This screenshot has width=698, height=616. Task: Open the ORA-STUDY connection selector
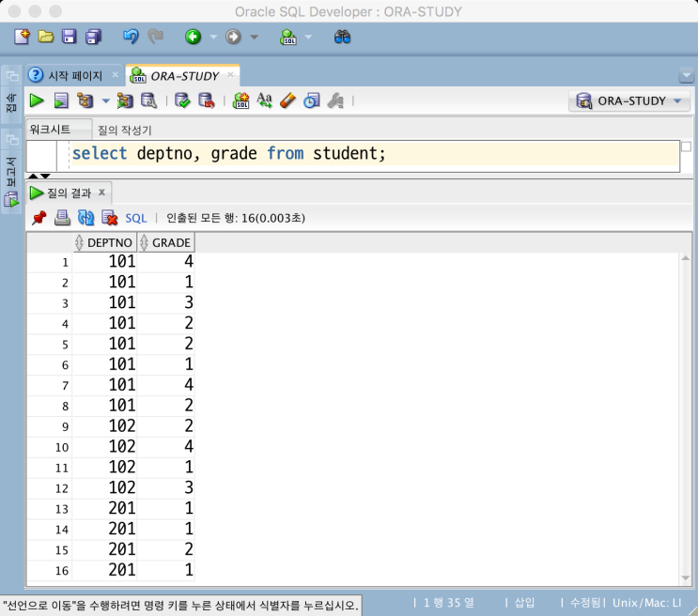click(629, 101)
